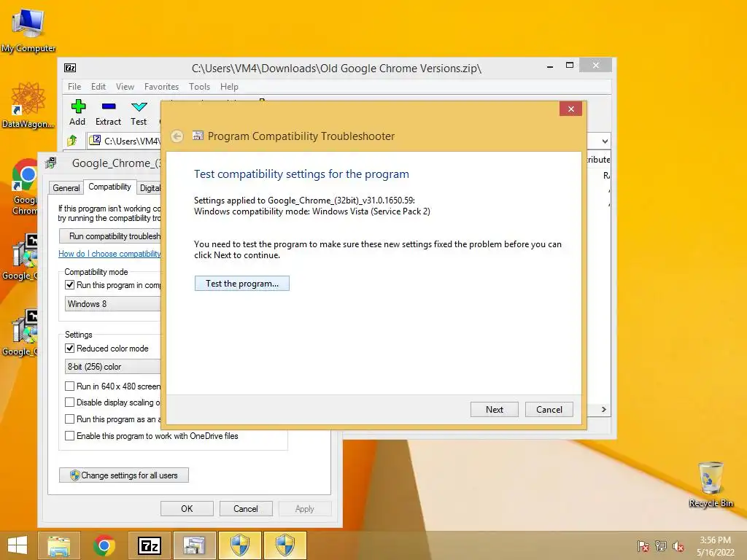Click Run compatibility troubleshooter button

pyautogui.click(x=111, y=236)
